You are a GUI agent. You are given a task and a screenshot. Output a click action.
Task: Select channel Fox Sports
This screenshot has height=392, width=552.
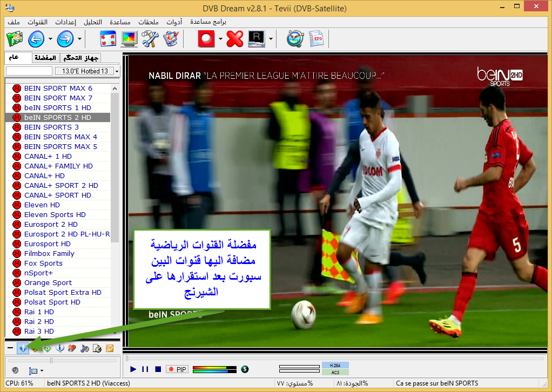click(58, 263)
